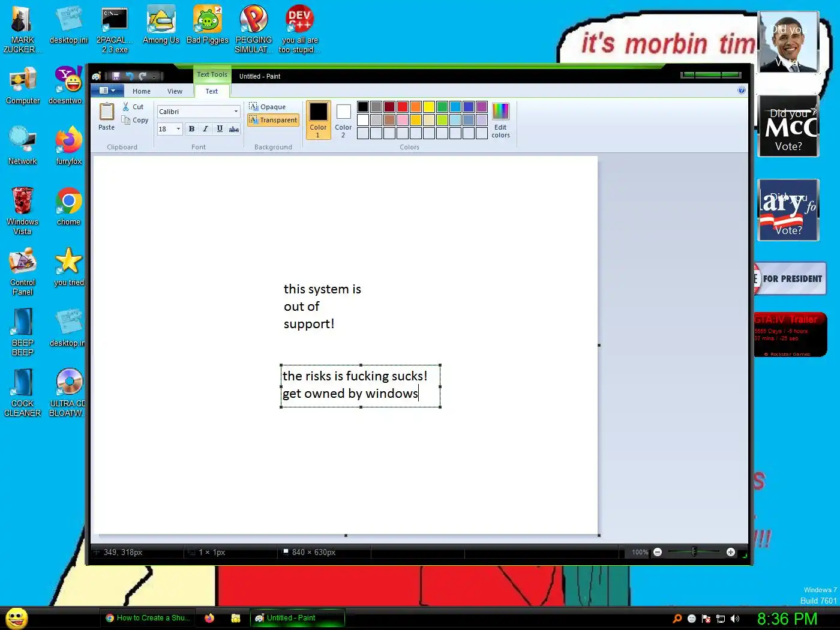Select the Text ribbon tab
The height and width of the screenshot is (630, 840).
coord(212,91)
